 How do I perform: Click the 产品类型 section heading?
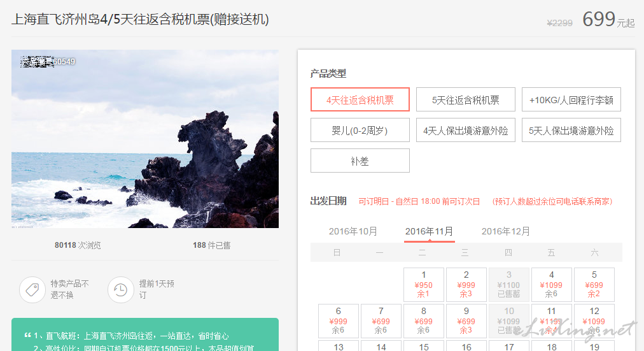tap(328, 73)
